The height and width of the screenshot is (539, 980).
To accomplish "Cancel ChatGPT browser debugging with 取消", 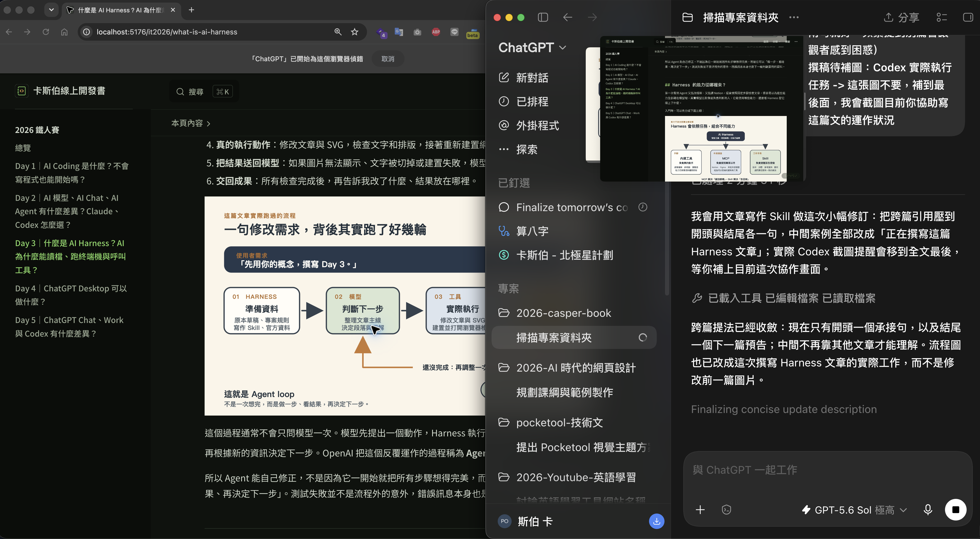I will pos(388,59).
